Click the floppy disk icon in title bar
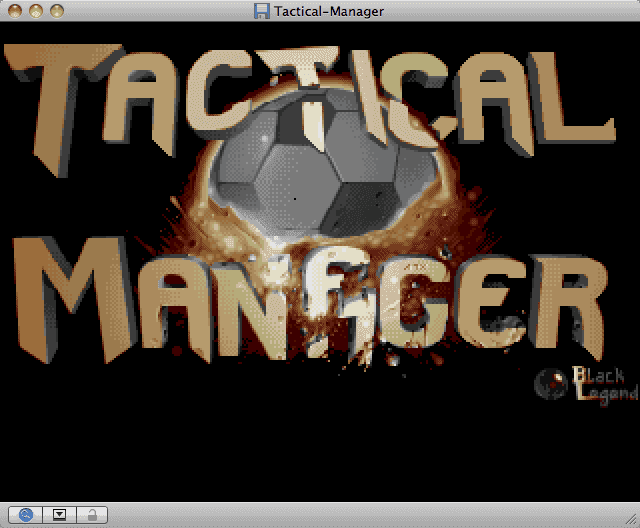This screenshot has height=528, width=640. pos(262,11)
